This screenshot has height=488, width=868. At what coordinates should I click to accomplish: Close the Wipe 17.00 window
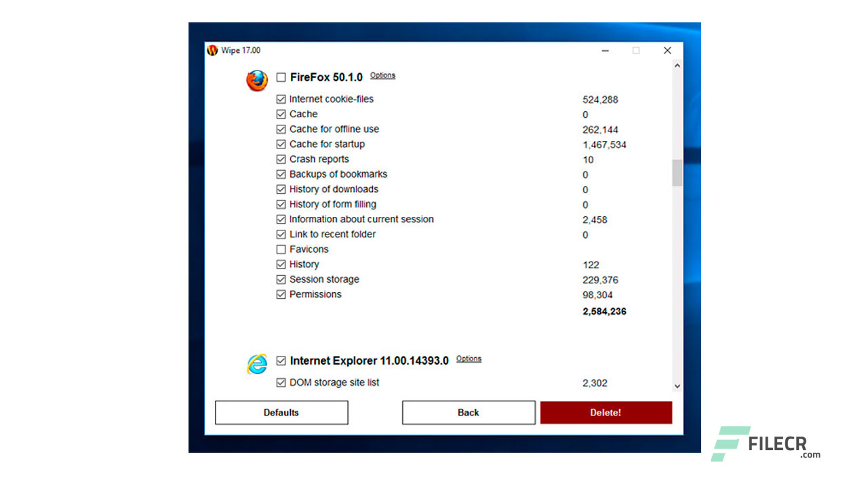click(667, 51)
